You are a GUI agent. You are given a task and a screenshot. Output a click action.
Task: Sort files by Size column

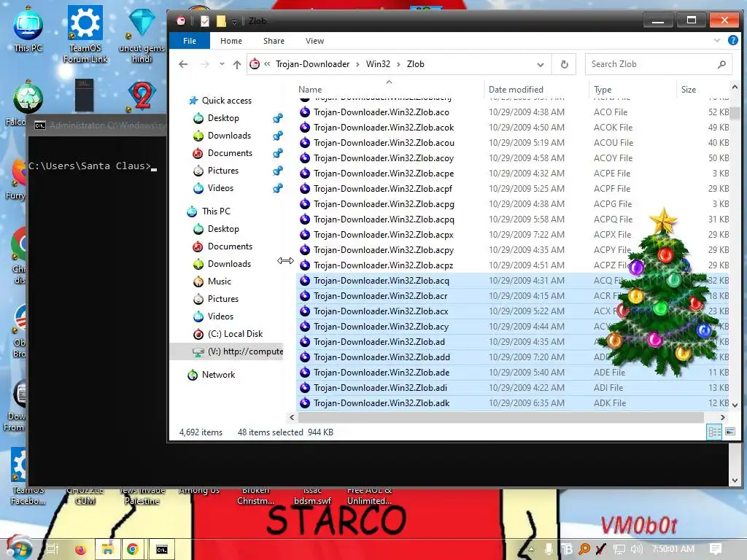pyautogui.click(x=689, y=90)
